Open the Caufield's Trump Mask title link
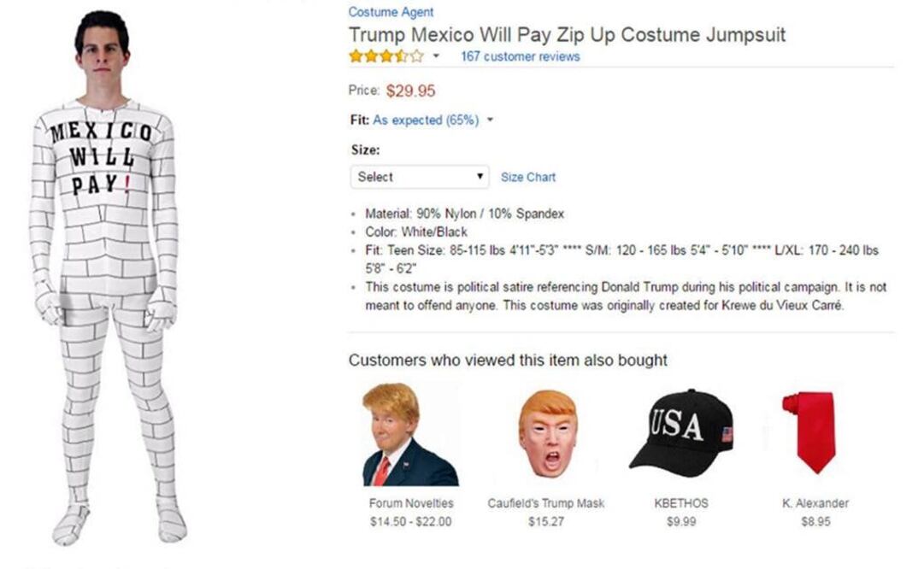This screenshot has height=569, width=924. coord(545,503)
